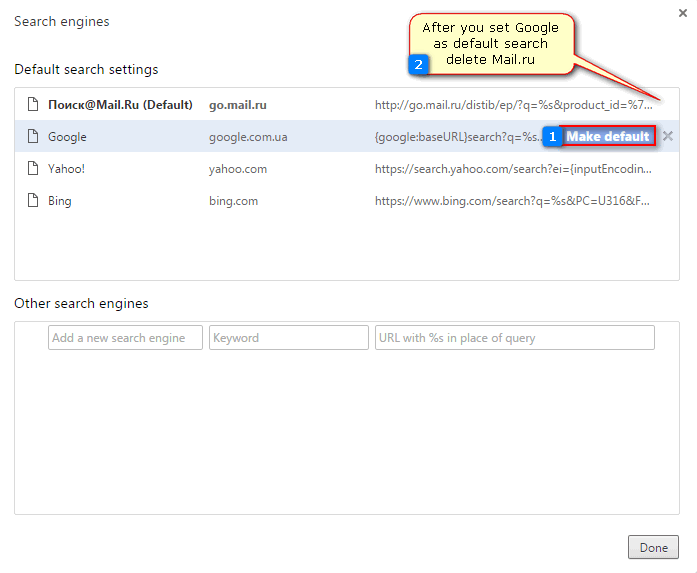Click the go.mail.ru/distib URL text

click(513, 105)
